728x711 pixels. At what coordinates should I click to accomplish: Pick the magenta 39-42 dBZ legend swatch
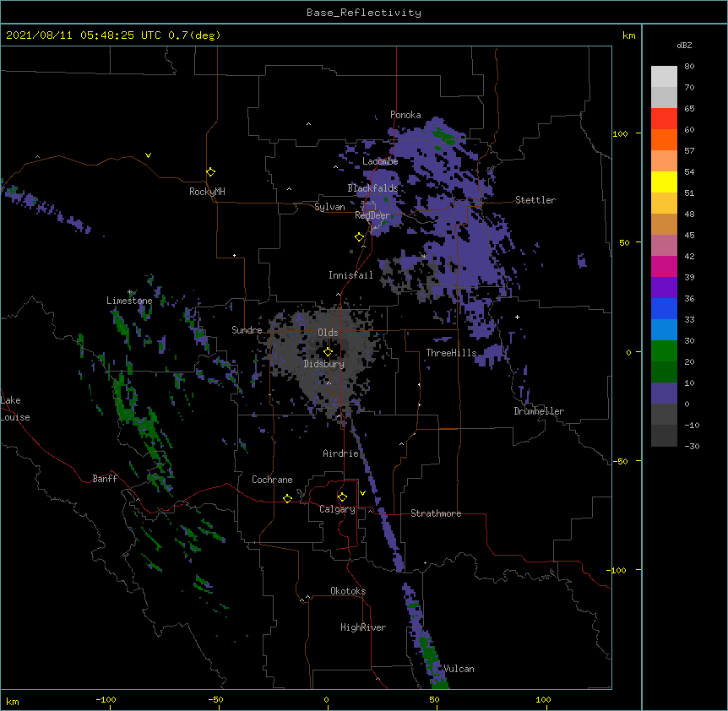(x=664, y=266)
